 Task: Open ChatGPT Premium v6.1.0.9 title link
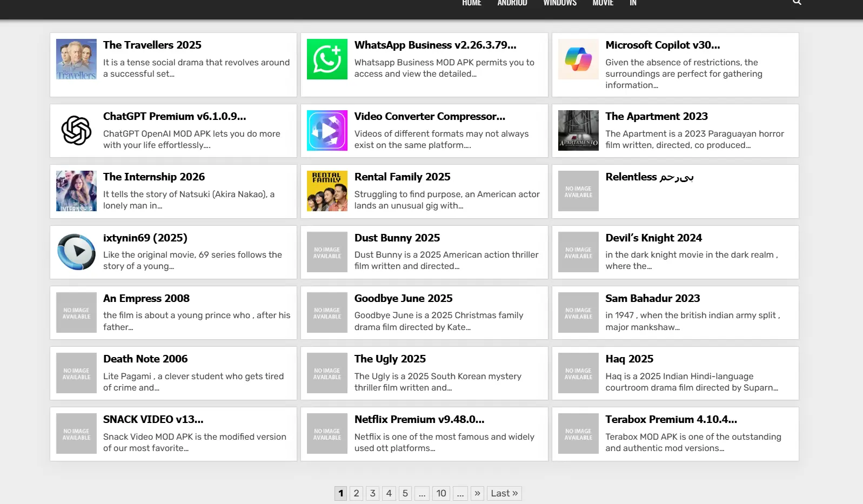click(x=175, y=116)
